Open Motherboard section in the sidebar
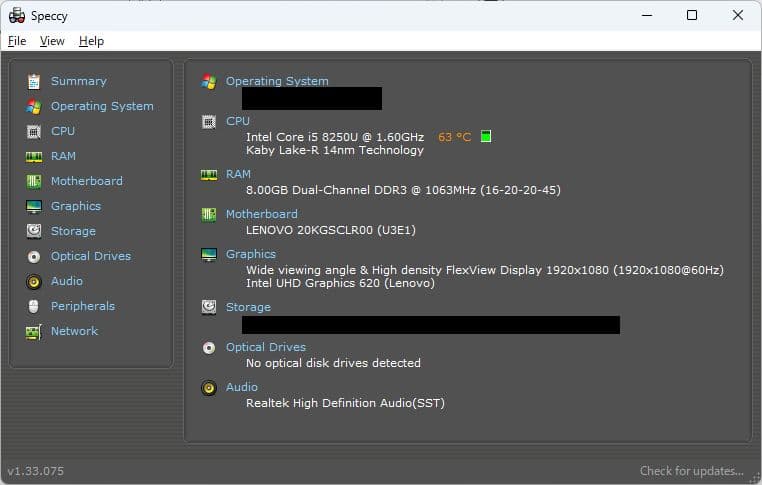The image size is (762, 485). pos(87,181)
